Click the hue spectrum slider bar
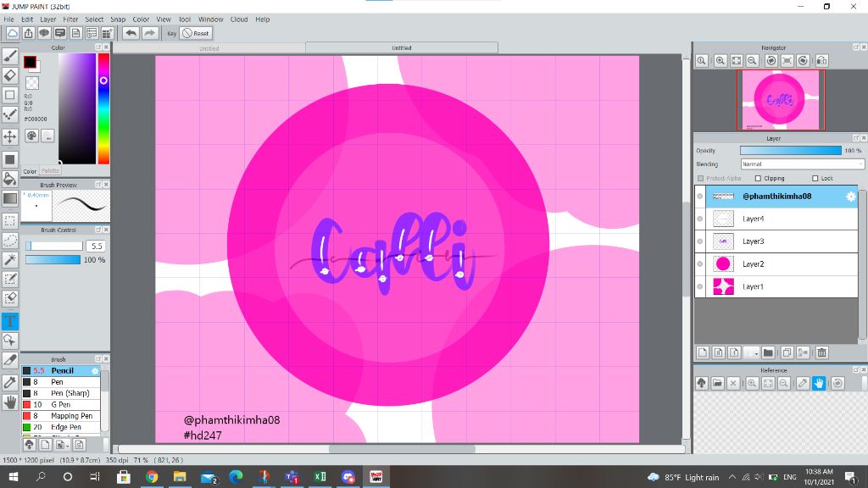Viewport: 868px width, 488px height. pyautogui.click(x=103, y=108)
